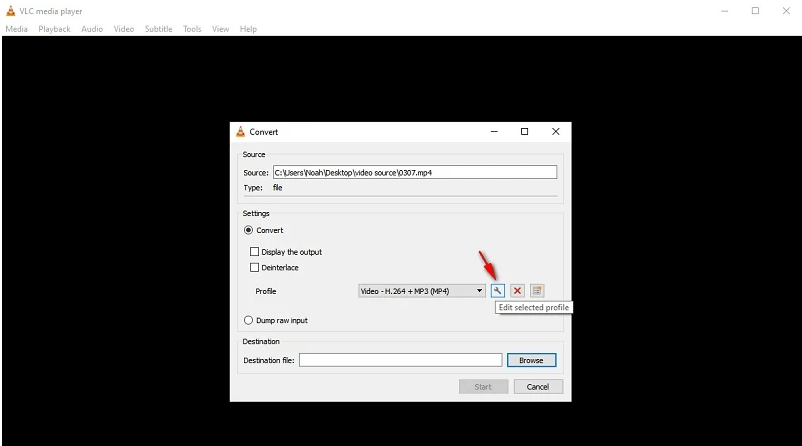802x446 pixels.
Task: Select Dump raw input radio button
Action: 248,320
